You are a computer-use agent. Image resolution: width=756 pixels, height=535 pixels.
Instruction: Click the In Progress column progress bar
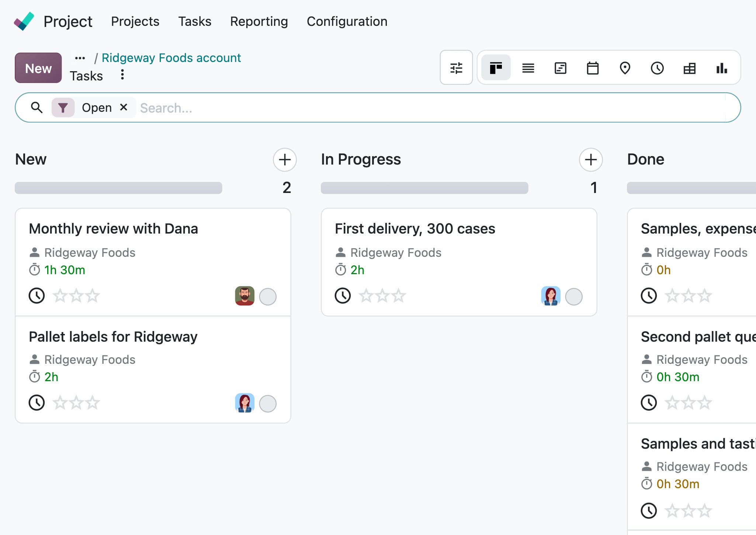424,188
